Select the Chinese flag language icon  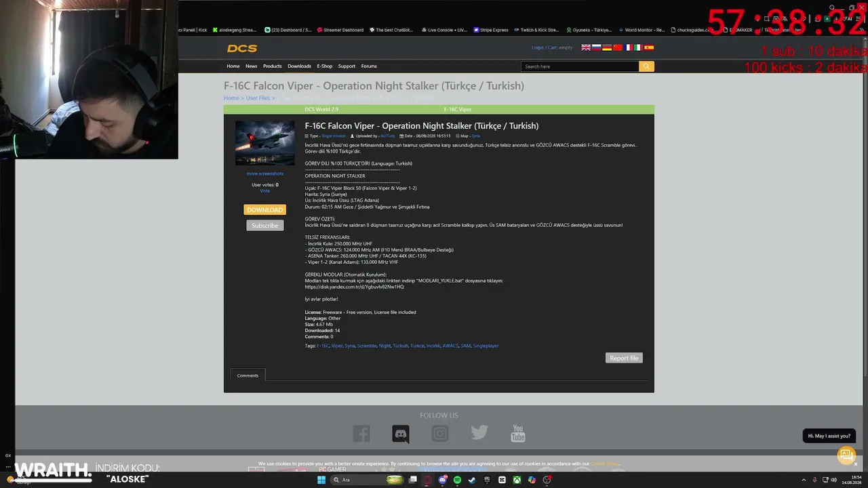618,47
